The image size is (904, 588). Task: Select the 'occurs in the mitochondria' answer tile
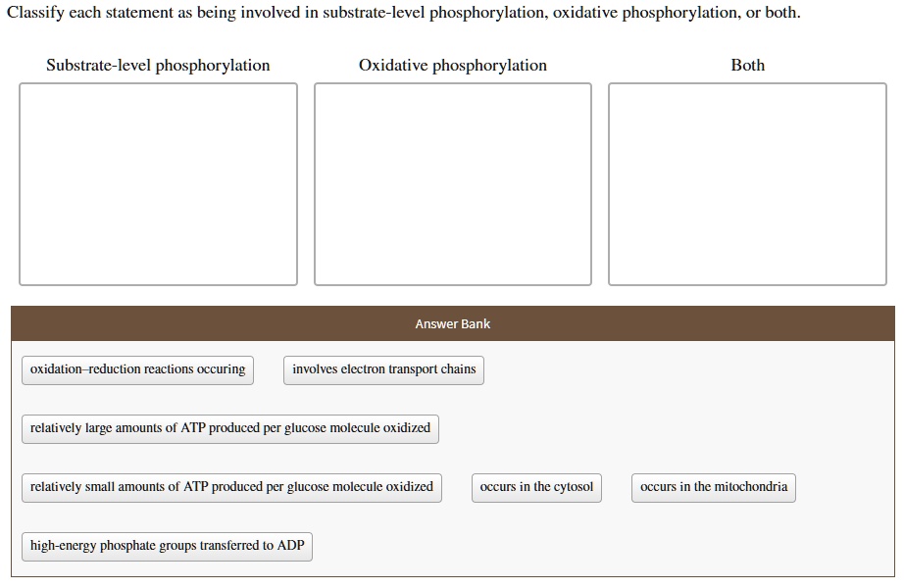(713, 487)
